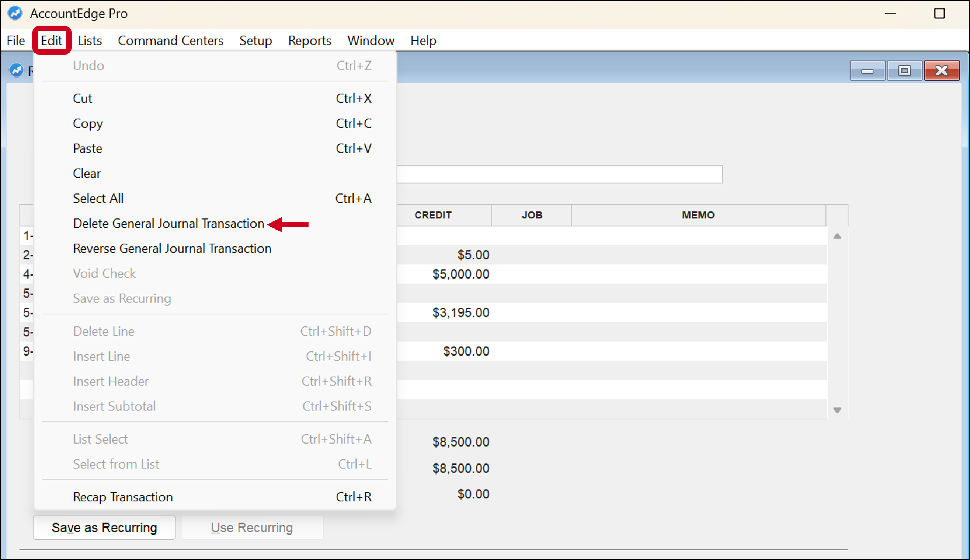Open the File menu
This screenshot has height=560, width=970.
pyautogui.click(x=16, y=41)
